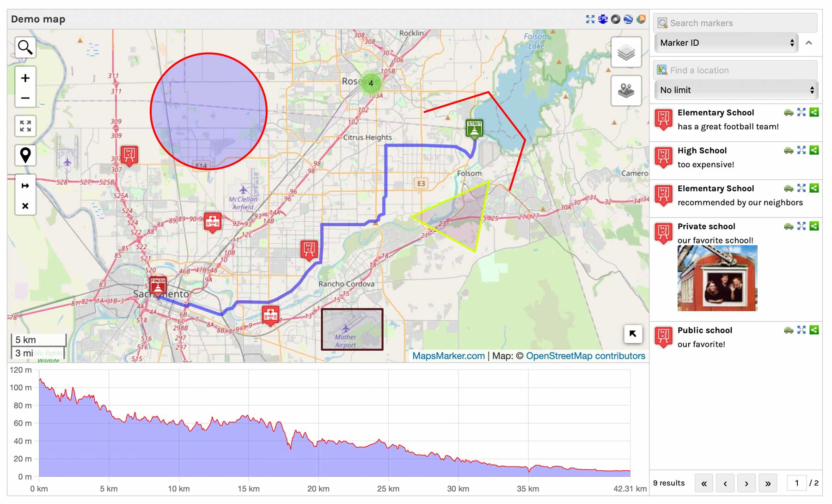Enable the geolocation pin control

tap(25, 156)
